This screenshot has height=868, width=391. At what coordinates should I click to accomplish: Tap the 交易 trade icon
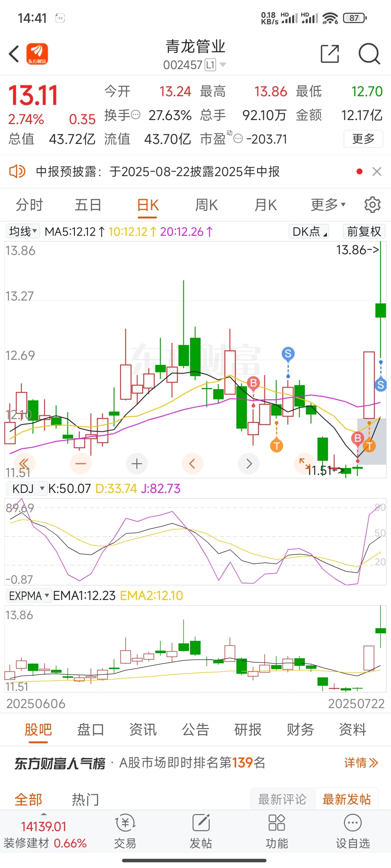pyautogui.click(x=125, y=831)
